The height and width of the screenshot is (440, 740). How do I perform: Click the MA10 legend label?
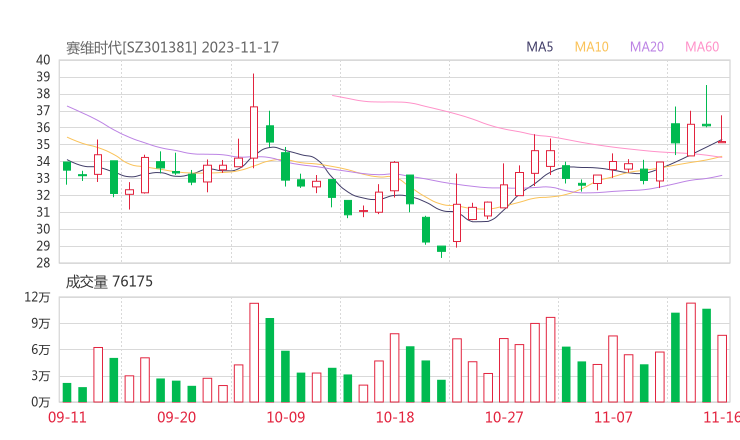(x=591, y=47)
